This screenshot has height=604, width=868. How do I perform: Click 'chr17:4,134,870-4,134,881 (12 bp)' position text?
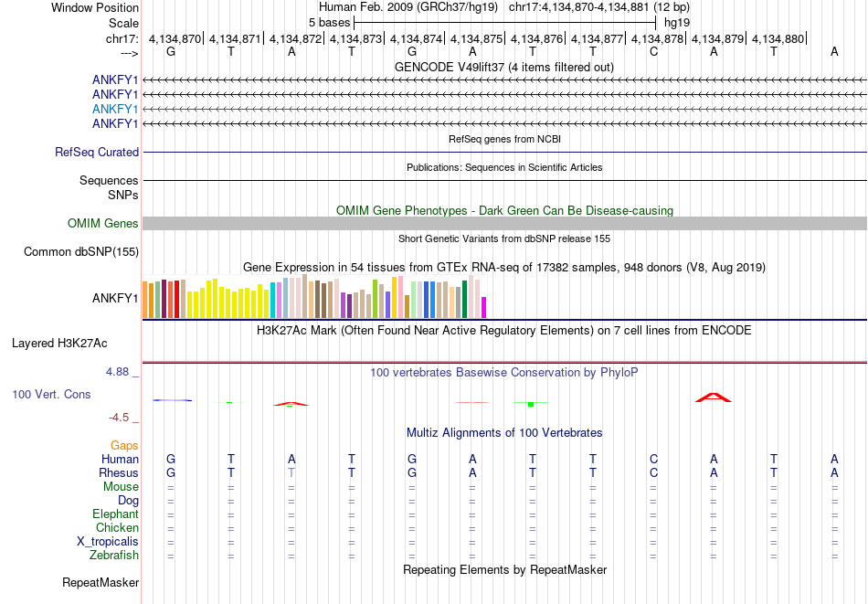tap(599, 7)
